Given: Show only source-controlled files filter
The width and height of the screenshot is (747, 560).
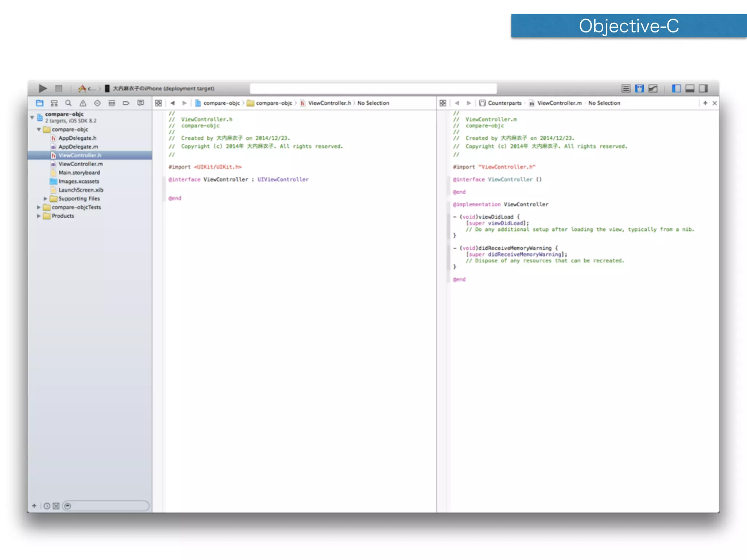Looking at the screenshot, I should (56, 506).
